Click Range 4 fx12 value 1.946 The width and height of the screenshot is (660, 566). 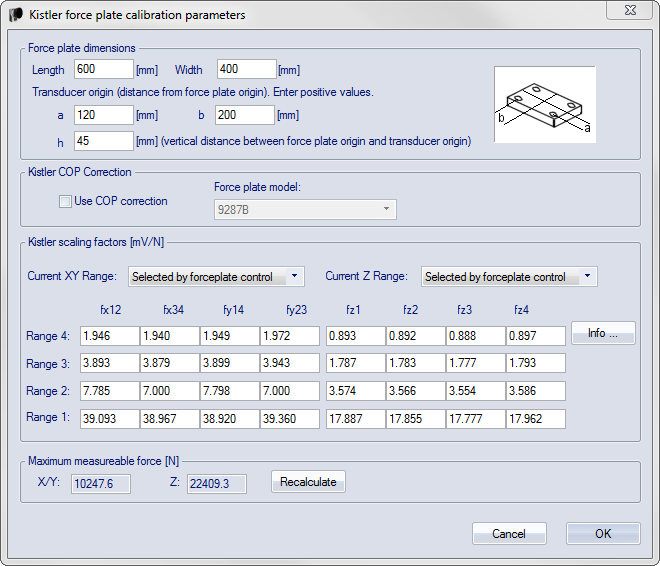tap(110, 336)
